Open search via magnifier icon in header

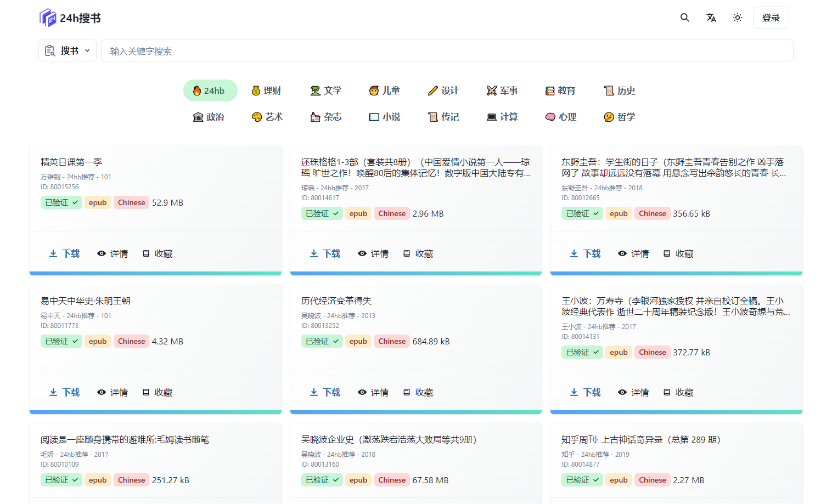(685, 18)
